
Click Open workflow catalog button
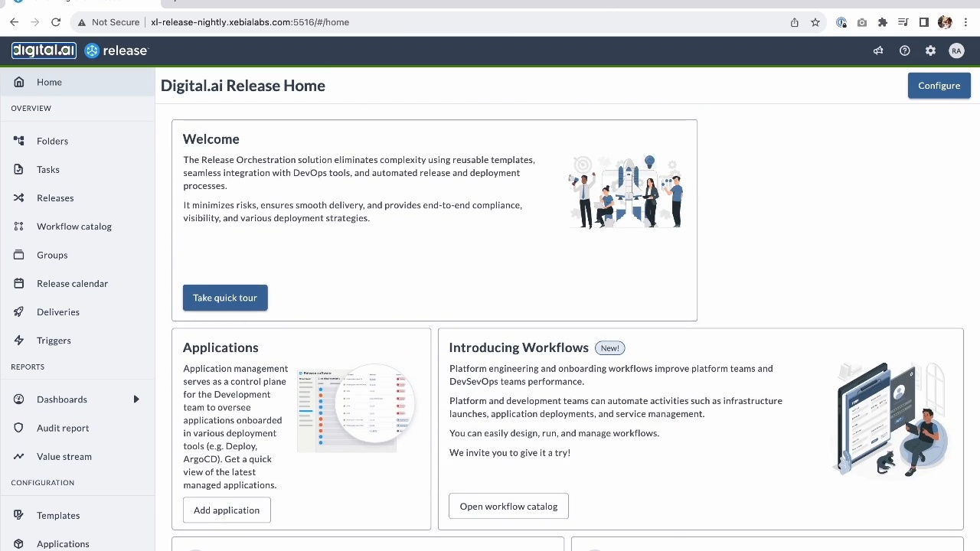[x=508, y=507]
